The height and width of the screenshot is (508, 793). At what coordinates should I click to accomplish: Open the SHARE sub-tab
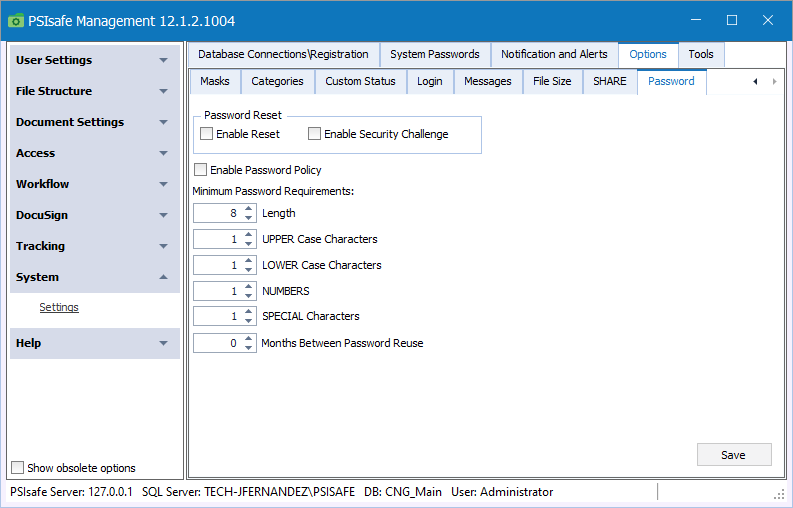[610, 81]
